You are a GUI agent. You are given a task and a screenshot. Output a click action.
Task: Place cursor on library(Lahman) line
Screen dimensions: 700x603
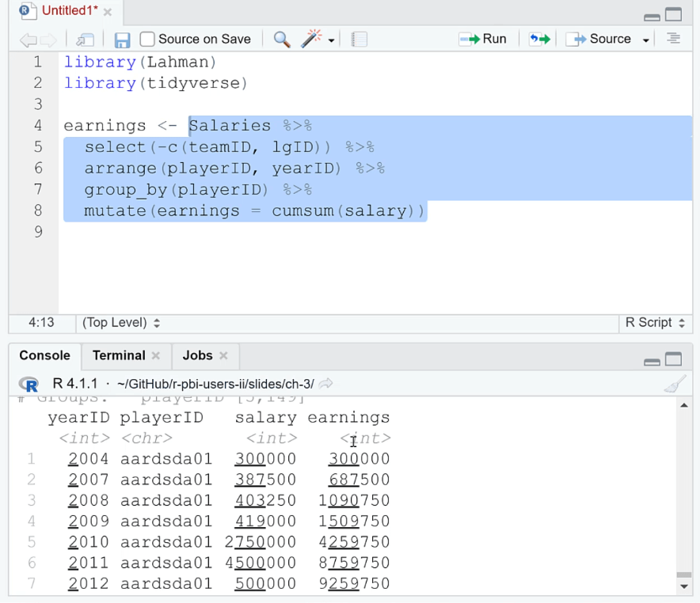[x=140, y=62]
